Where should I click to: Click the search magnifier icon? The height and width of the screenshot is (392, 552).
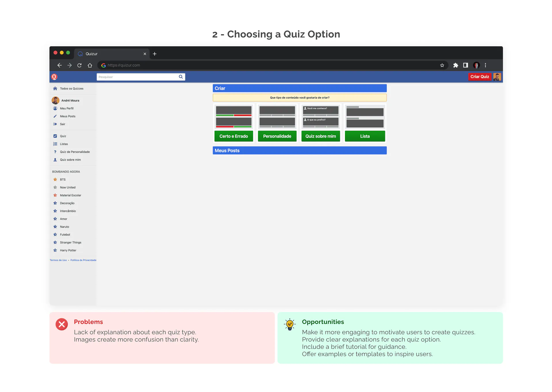pos(181,77)
